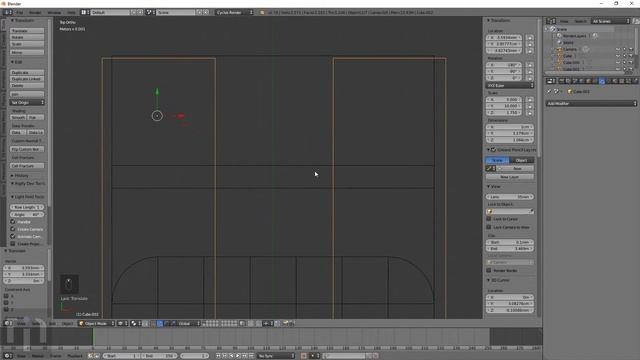
Task: Click the lock icon beside Location X
Action: coord(530,38)
